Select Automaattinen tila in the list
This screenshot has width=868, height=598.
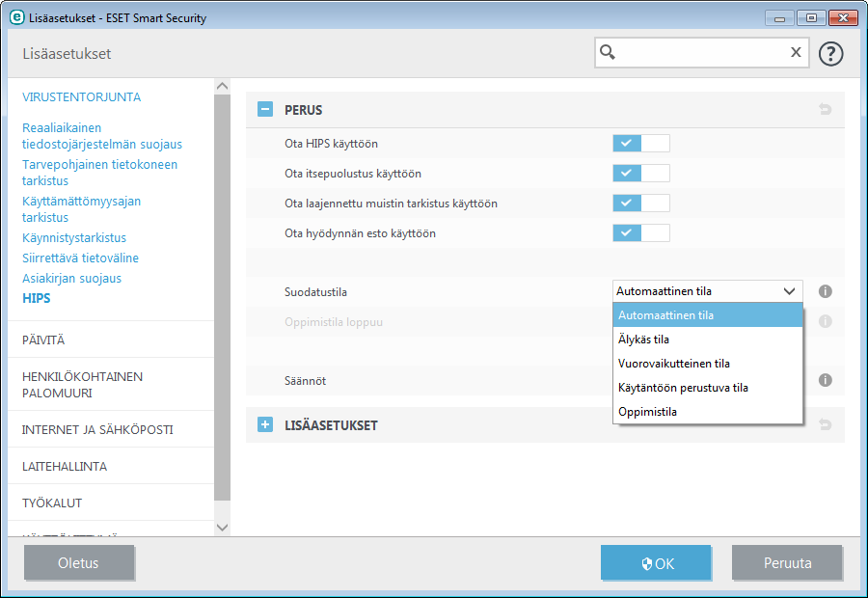click(x=708, y=315)
